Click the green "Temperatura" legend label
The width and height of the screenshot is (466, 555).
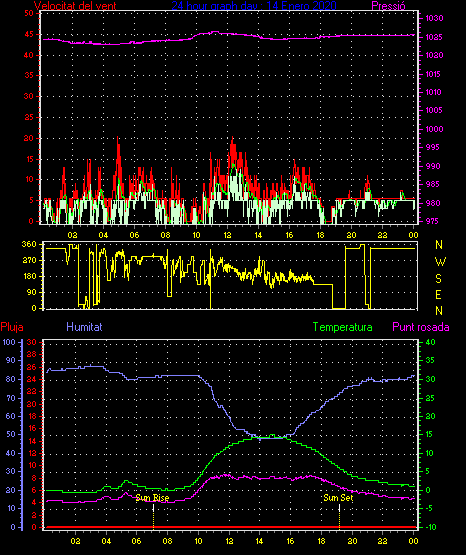[x=343, y=327]
